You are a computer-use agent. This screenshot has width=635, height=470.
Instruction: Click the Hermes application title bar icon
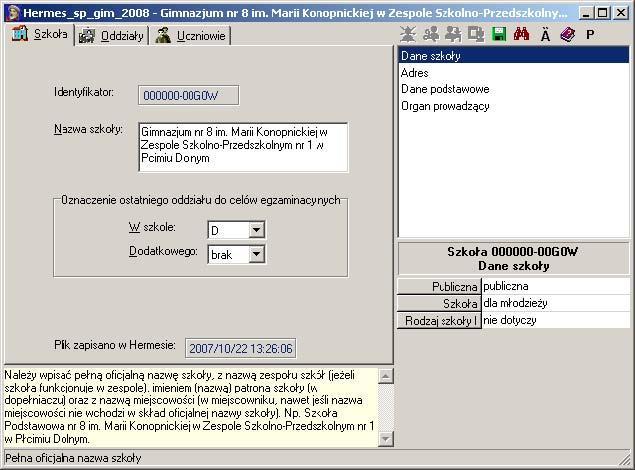click(x=13, y=13)
